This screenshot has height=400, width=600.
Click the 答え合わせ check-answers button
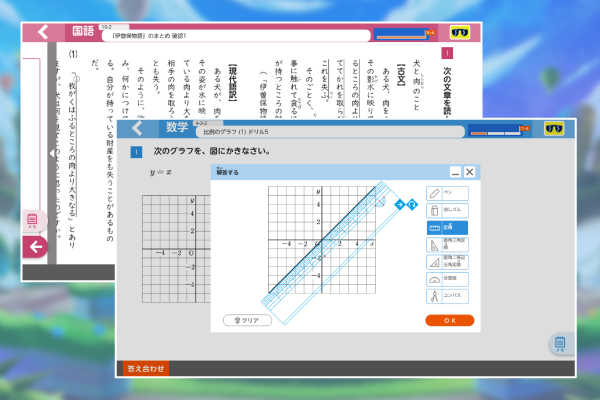146,369
